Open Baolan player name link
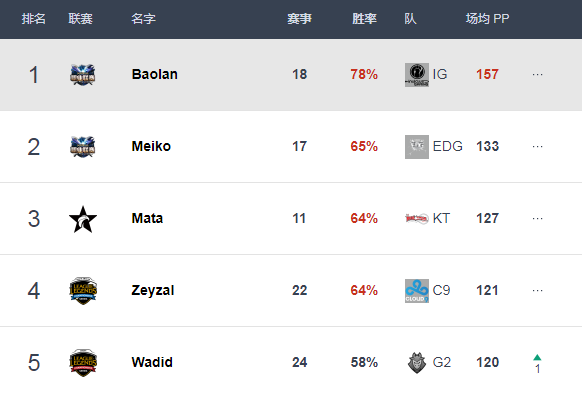The height and width of the screenshot is (398, 582). click(154, 74)
